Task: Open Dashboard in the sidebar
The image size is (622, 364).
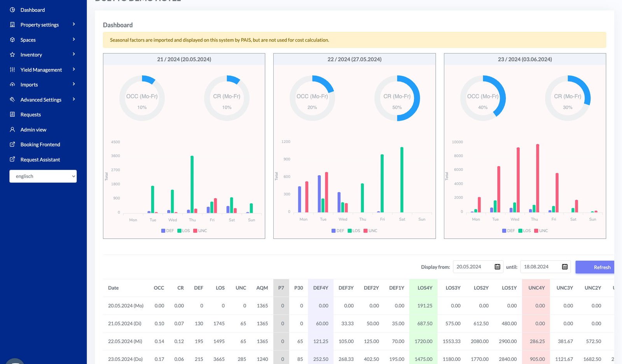Action: click(33, 10)
